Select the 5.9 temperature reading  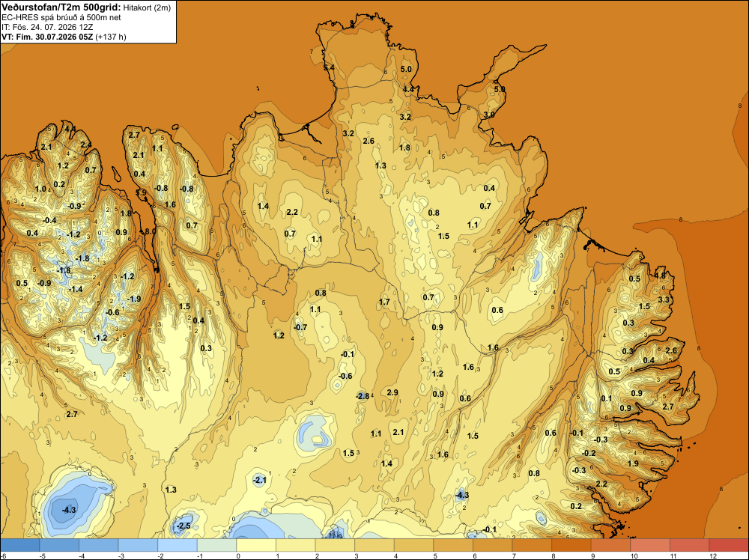tap(142, 193)
